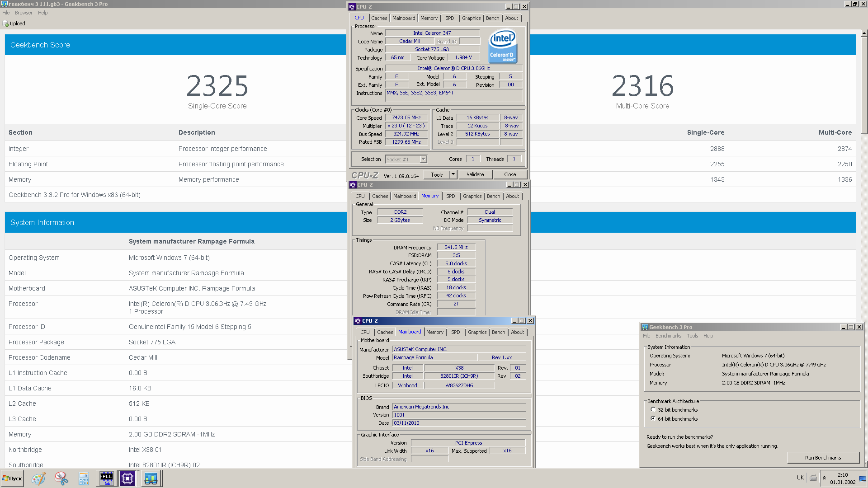Viewport: 868px width, 488px height.
Task: Click the Integer row in results table
Action: 430,149
